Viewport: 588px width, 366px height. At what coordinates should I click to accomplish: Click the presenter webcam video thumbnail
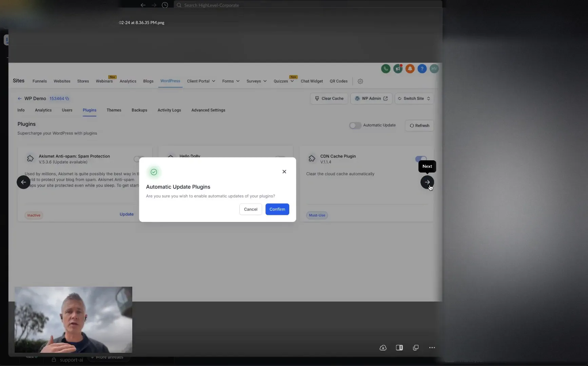point(73,320)
